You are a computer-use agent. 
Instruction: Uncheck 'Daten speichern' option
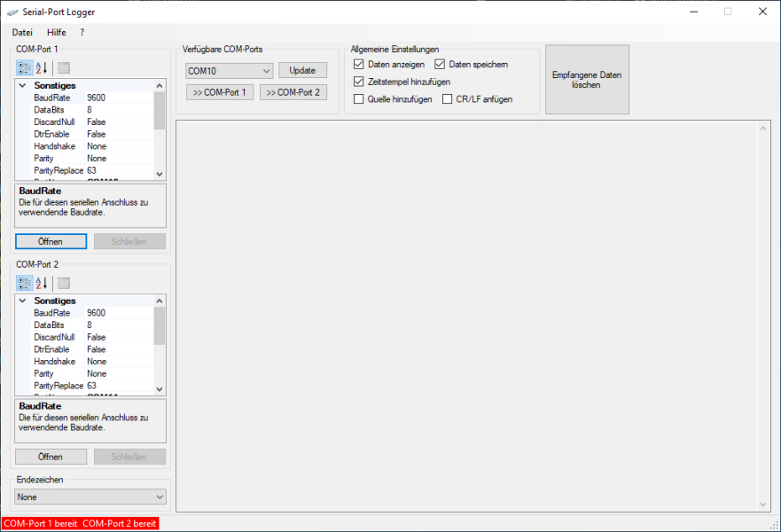[x=440, y=65]
